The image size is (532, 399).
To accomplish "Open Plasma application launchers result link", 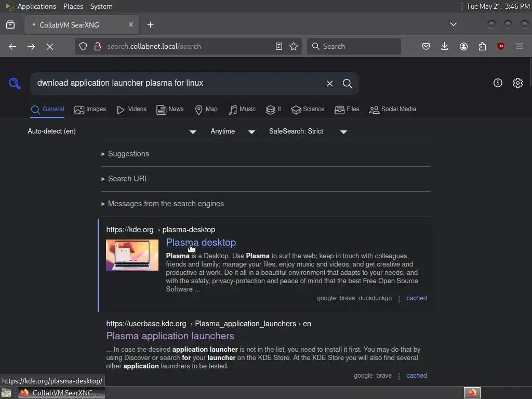I will pos(170,336).
